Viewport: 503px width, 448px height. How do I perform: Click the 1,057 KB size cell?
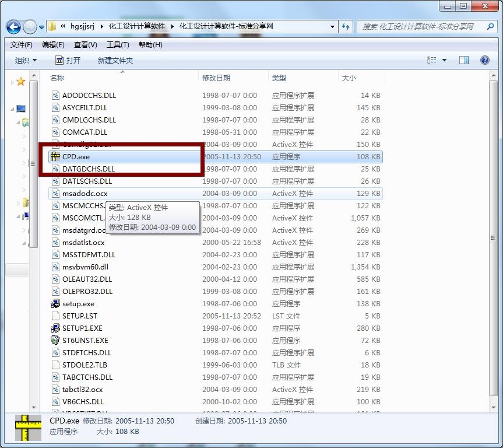coord(365,218)
